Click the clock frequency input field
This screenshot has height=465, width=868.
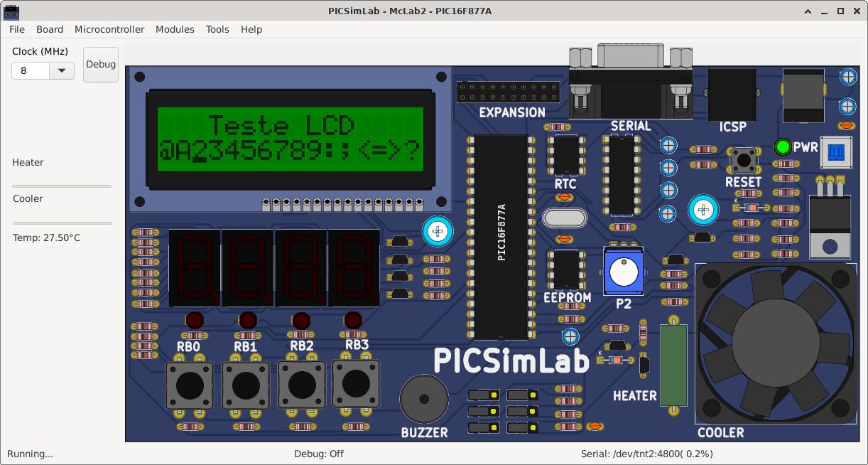click(x=30, y=70)
